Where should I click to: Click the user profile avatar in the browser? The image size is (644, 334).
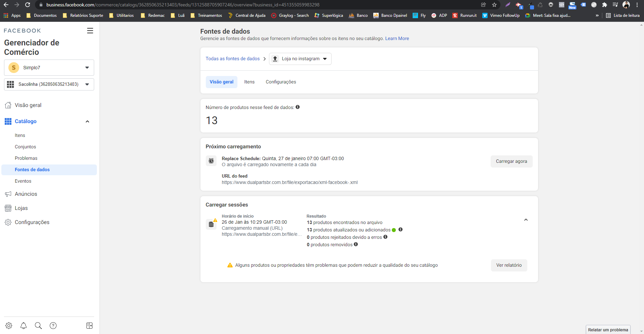pos(626,5)
